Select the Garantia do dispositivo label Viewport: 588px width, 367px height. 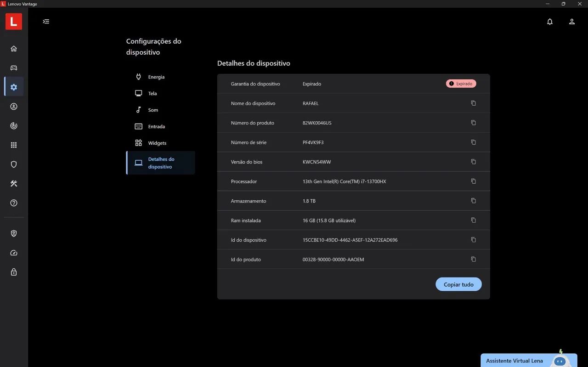point(255,84)
